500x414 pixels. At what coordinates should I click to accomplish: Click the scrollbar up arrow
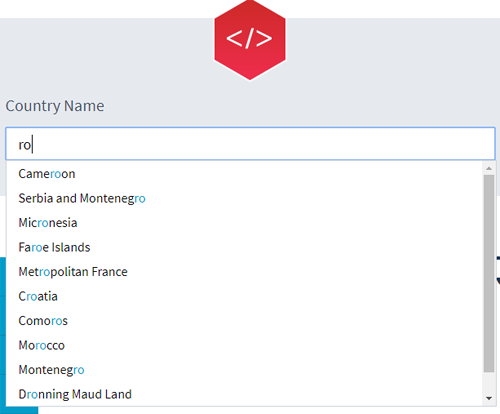(489, 168)
